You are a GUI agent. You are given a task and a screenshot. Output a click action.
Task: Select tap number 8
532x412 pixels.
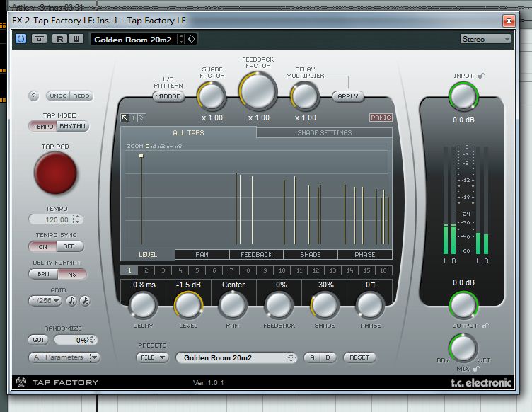248,270
